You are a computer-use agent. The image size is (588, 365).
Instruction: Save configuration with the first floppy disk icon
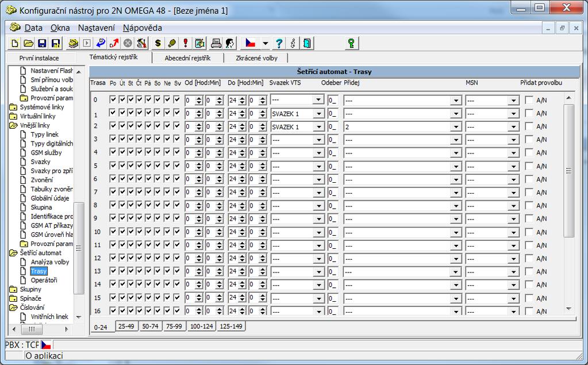click(x=42, y=43)
